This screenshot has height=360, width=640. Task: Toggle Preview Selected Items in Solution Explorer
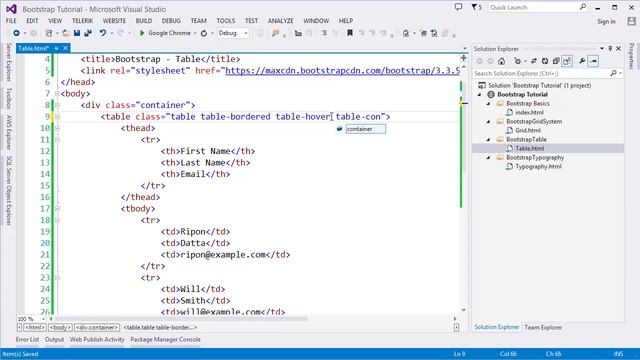593,61
